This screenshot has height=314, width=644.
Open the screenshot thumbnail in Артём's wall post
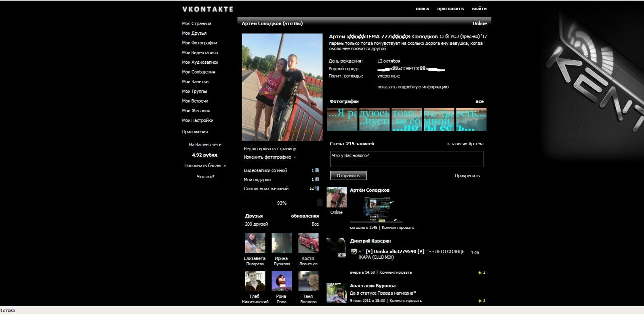point(376,209)
